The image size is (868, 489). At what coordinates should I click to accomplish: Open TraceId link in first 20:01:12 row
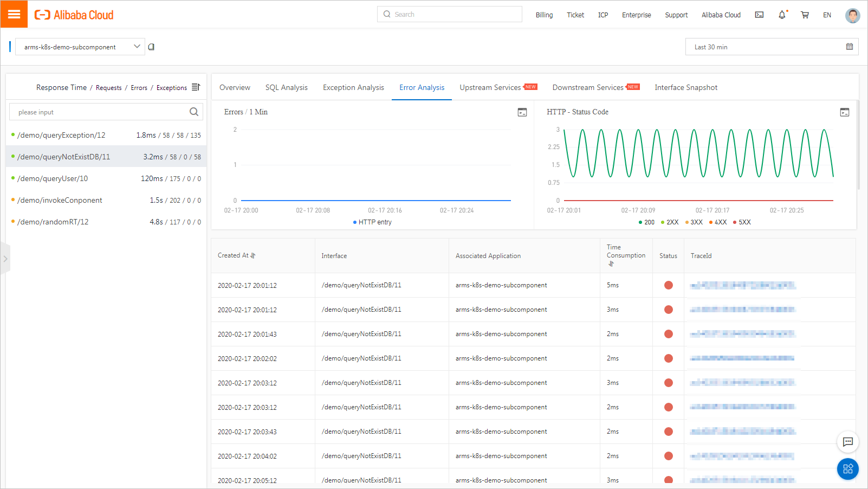743,285
